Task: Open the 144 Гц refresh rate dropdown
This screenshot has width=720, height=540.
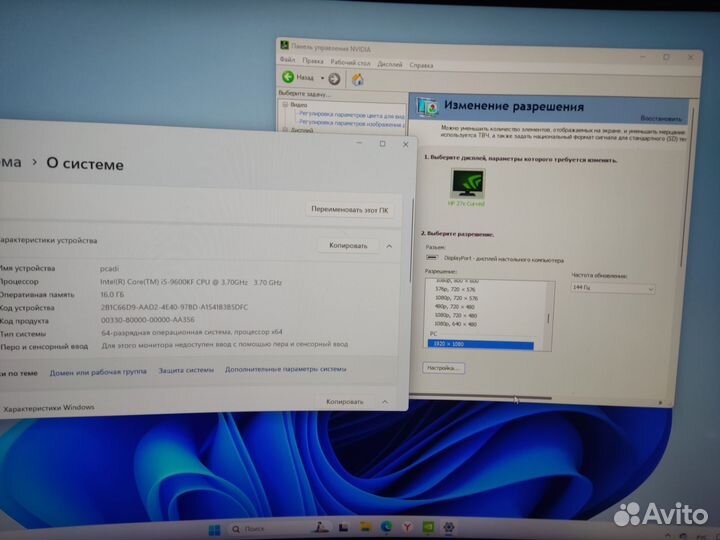Action: [x=612, y=289]
